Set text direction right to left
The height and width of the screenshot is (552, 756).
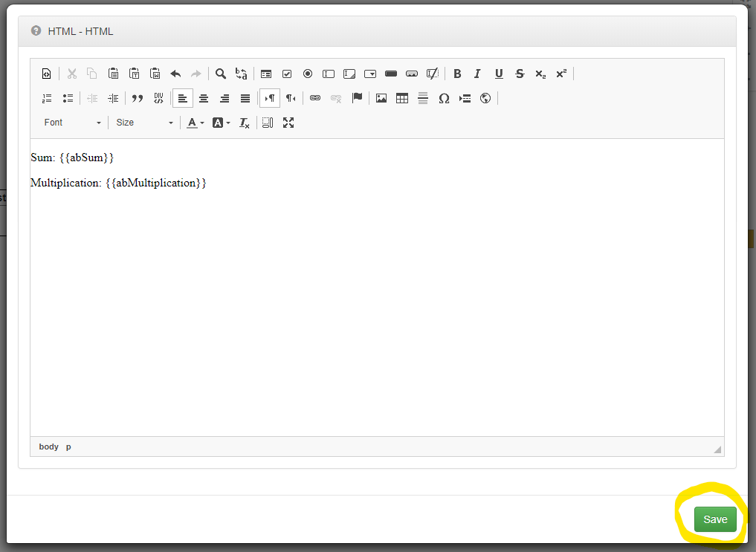[x=291, y=98]
